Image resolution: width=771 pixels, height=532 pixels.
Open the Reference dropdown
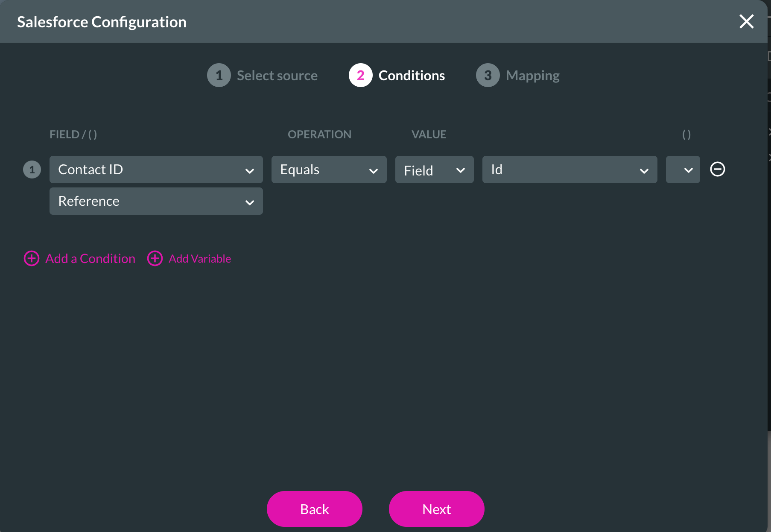point(156,201)
